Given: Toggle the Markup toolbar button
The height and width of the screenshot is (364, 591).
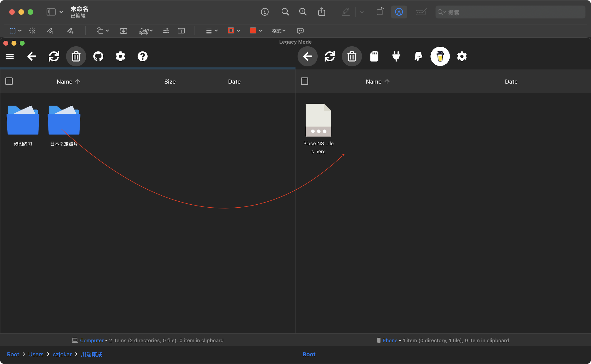Looking at the screenshot, I should coord(399,12).
